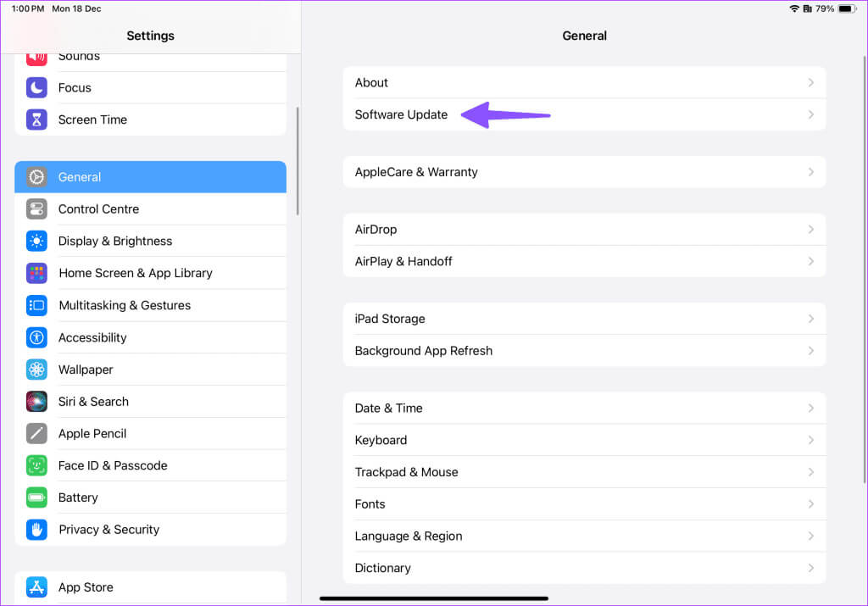
Task: Tap the chevron on AirDrop row
Action: pyautogui.click(x=811, y=229)
